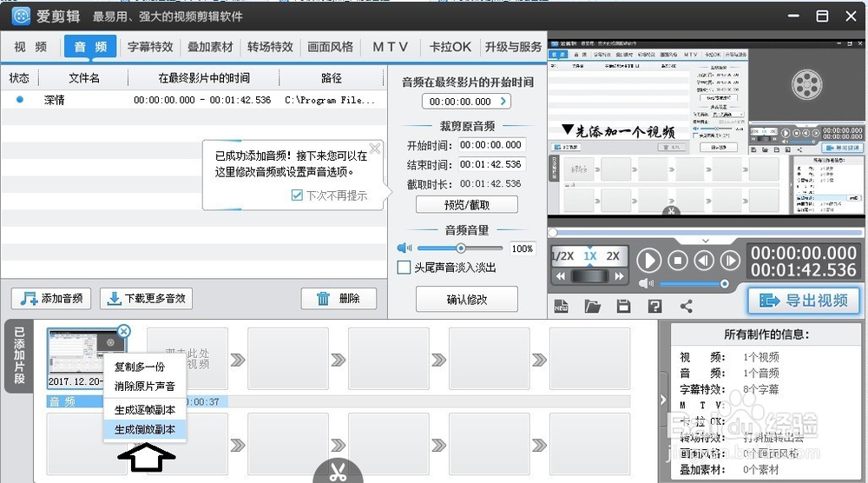
Task: Click the 预览/截取 button
Action: 467,205
